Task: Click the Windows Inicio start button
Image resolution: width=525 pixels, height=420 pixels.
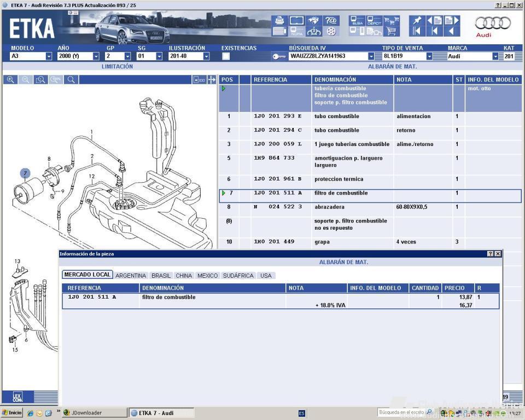Action: pyautogui.click(x=11, y=413)
